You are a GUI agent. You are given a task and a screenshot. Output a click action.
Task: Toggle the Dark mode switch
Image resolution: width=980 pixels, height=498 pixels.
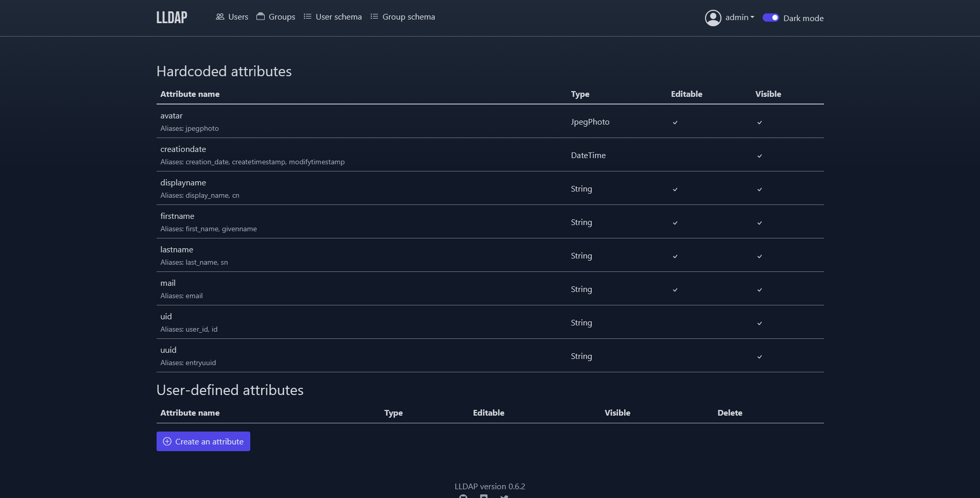click(x=770, y=18)
